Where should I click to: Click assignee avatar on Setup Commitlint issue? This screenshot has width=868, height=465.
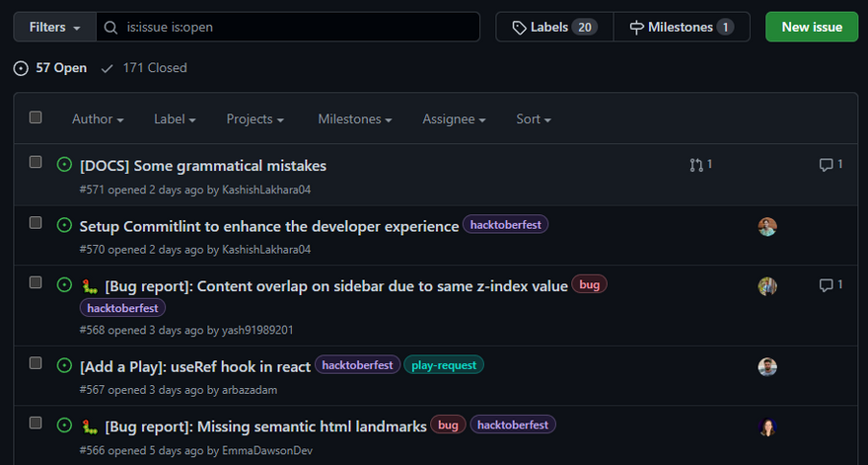click(x=767, y=226)
